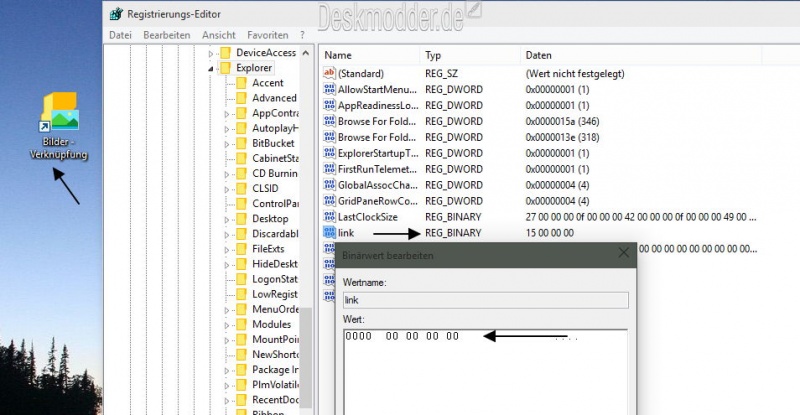Open the Favoriten menu
The height and width of the screenshot is (415, 800).
point(268,34)
